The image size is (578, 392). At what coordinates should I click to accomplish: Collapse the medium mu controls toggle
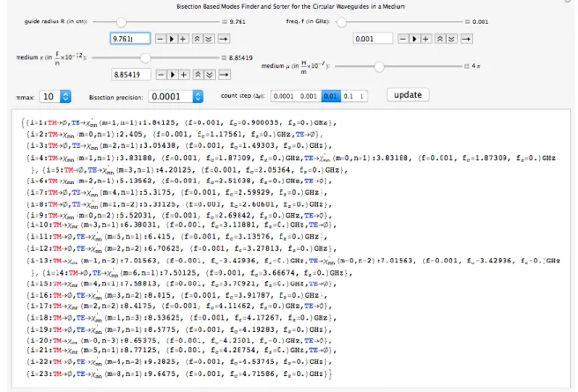[x=467, y=66]
